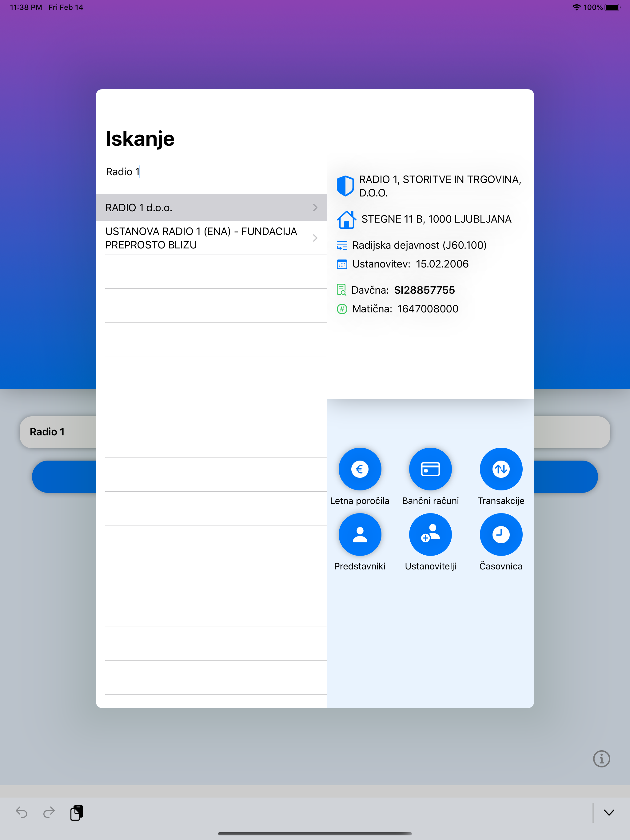Open Časovnica timeline button

coord(501,535)
